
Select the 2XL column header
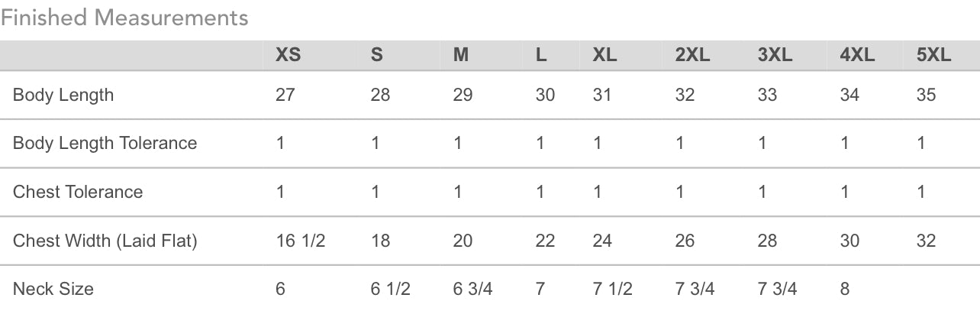[693, 55]
